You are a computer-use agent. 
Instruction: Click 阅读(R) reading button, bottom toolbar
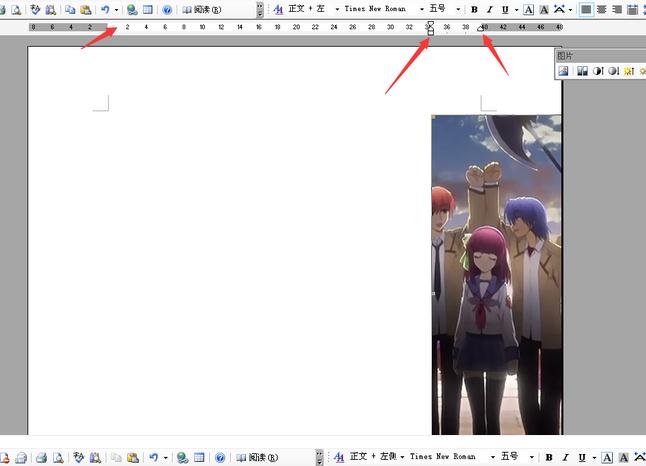[x=257, y=457]
